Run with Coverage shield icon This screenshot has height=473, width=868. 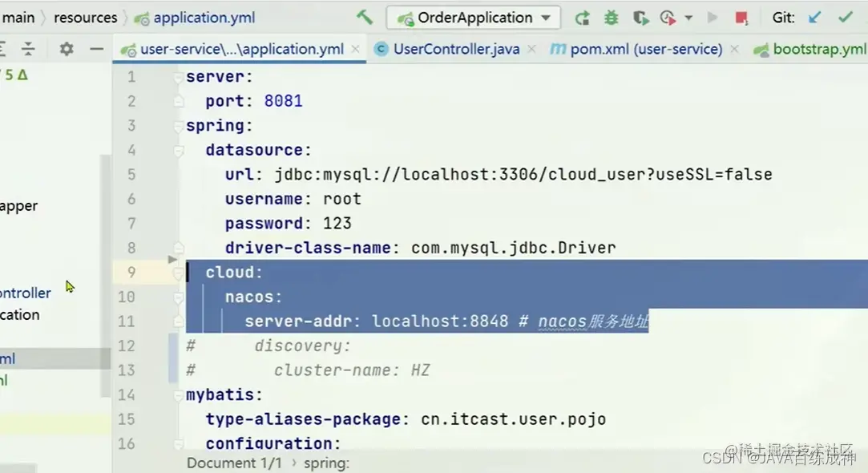coord(640,18)
